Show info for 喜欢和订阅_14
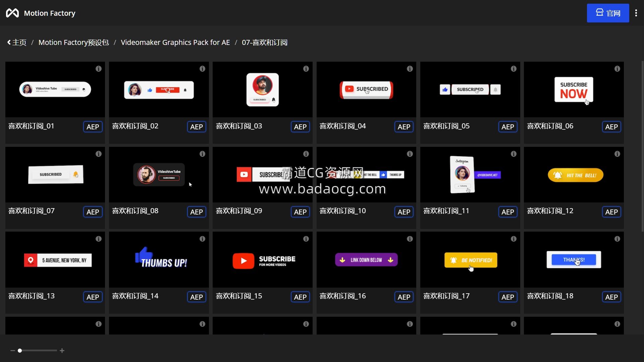The height and width of the screenshot is (362, 644). coord(202,239)
